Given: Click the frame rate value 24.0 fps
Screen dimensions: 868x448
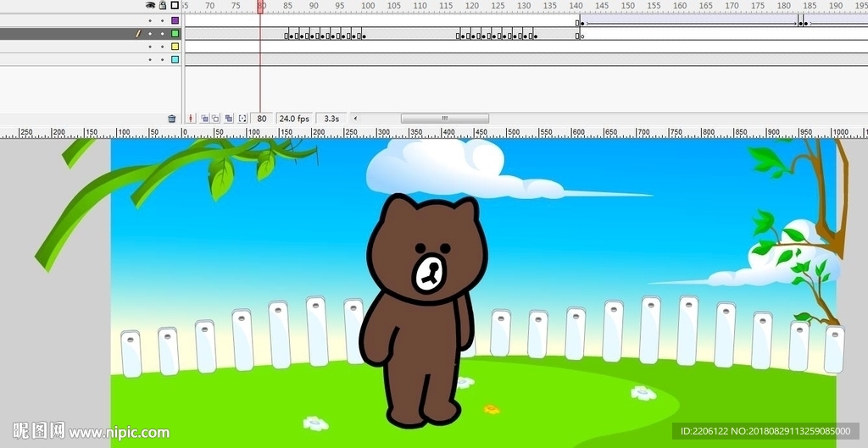Looking at the screenshot, I should point(294,119).
